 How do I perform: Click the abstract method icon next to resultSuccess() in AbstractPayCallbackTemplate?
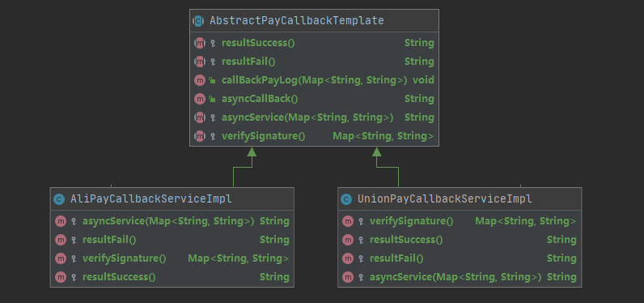pos(200,43)
